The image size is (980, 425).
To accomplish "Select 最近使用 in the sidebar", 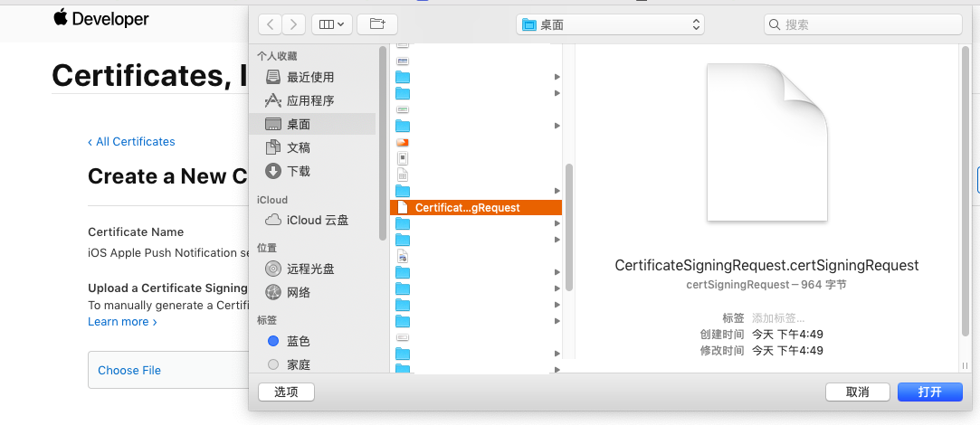I will [x=312, y=77].
